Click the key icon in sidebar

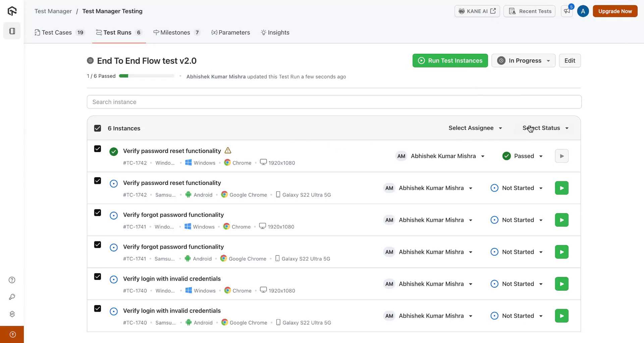tap(12, 297)
